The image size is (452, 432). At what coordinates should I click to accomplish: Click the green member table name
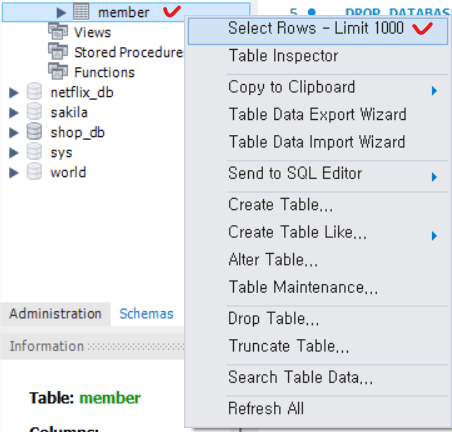click(x=110, y=398)
